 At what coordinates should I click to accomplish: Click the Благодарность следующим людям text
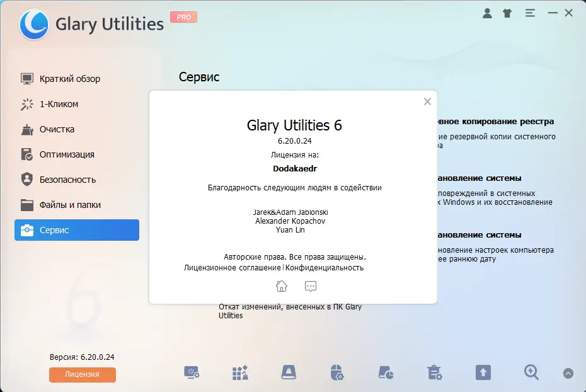294,188
